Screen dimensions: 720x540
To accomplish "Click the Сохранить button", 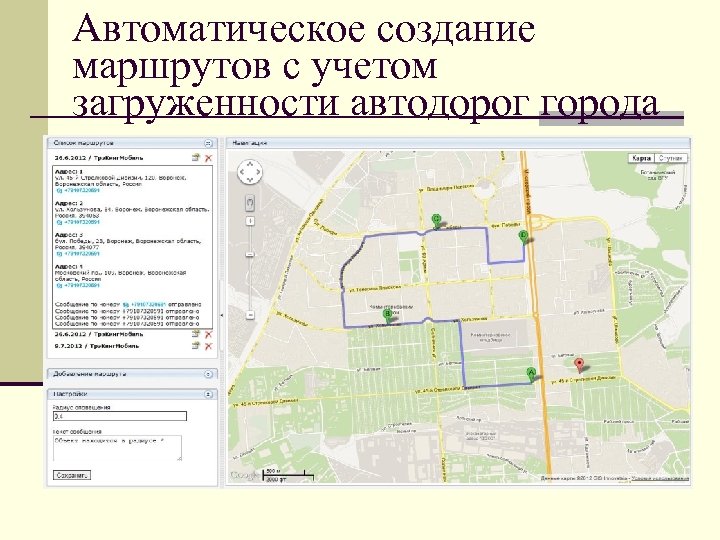I will click(72, 475).
